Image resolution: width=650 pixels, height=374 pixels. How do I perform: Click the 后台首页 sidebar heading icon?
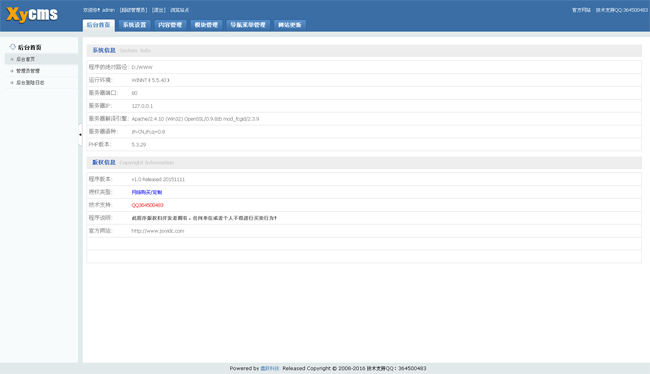click(12, 47)
